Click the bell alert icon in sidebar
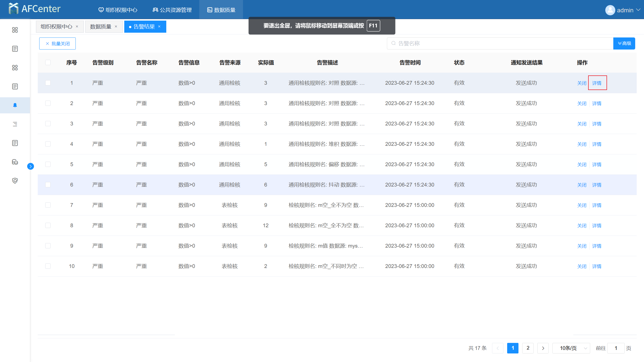This screenshot has width=644, height=362. (x=15, y=105)
